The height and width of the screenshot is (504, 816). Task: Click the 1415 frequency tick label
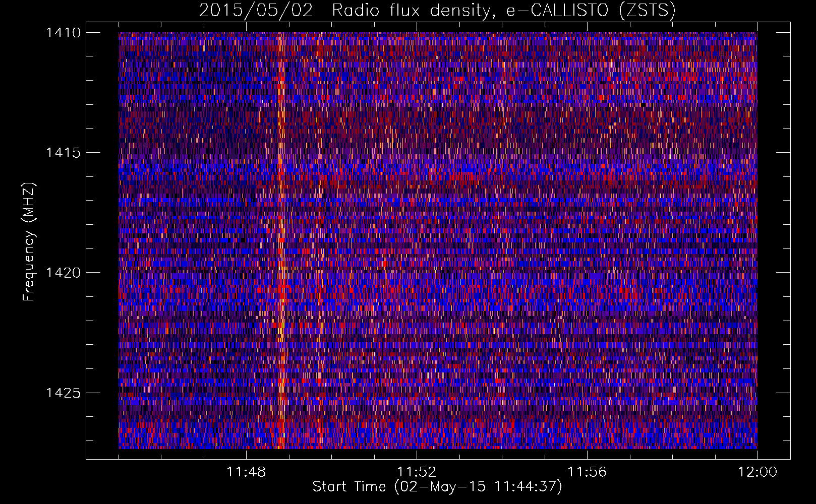point(63,153)
